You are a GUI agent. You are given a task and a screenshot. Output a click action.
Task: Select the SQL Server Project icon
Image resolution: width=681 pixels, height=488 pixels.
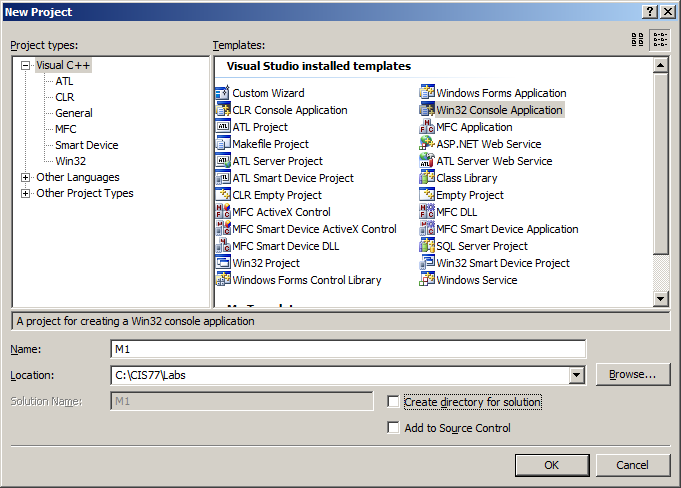427,246
